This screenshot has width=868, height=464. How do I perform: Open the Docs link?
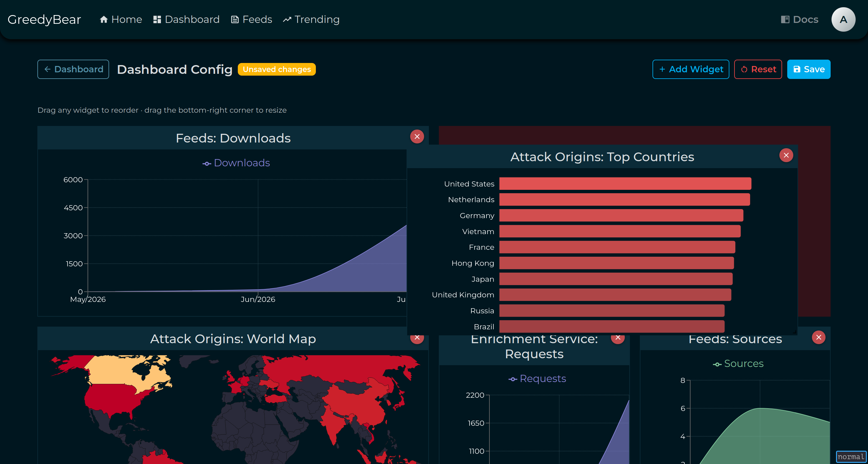800,20
